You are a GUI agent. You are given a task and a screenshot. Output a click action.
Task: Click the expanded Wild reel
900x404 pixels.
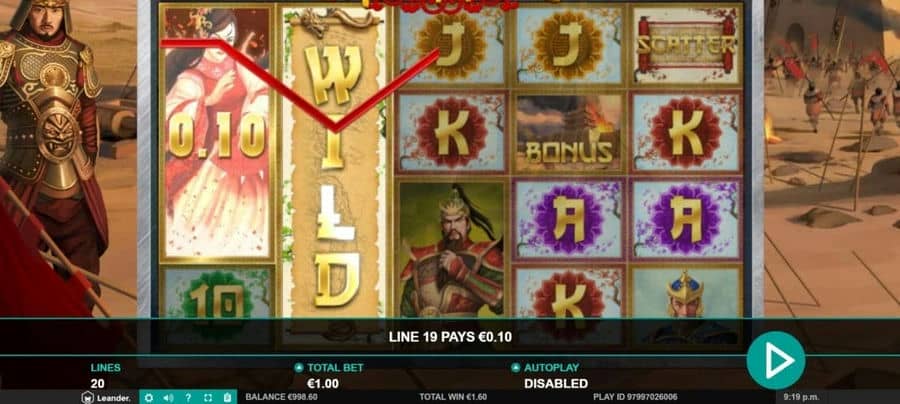[x=333, y=166]
